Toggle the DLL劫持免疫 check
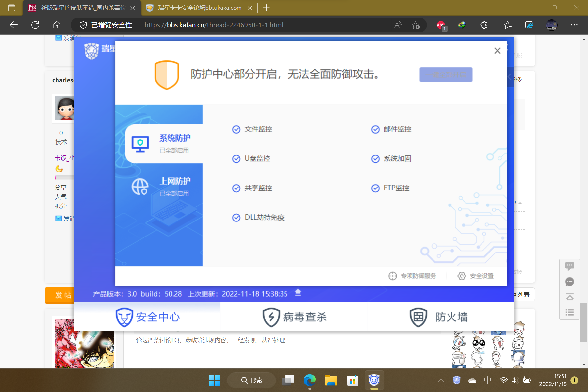588x392 pixels. [236, 218]
